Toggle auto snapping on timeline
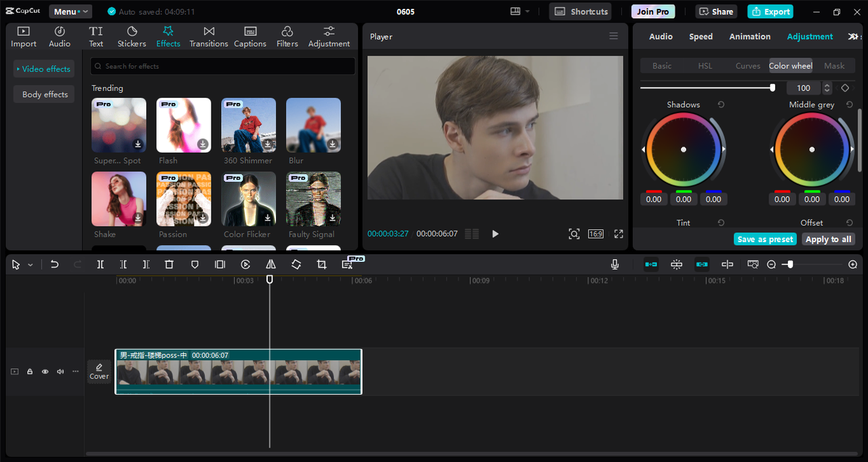Image resolution: width=868 pixels, height=462 pixels. click(677, 265)
